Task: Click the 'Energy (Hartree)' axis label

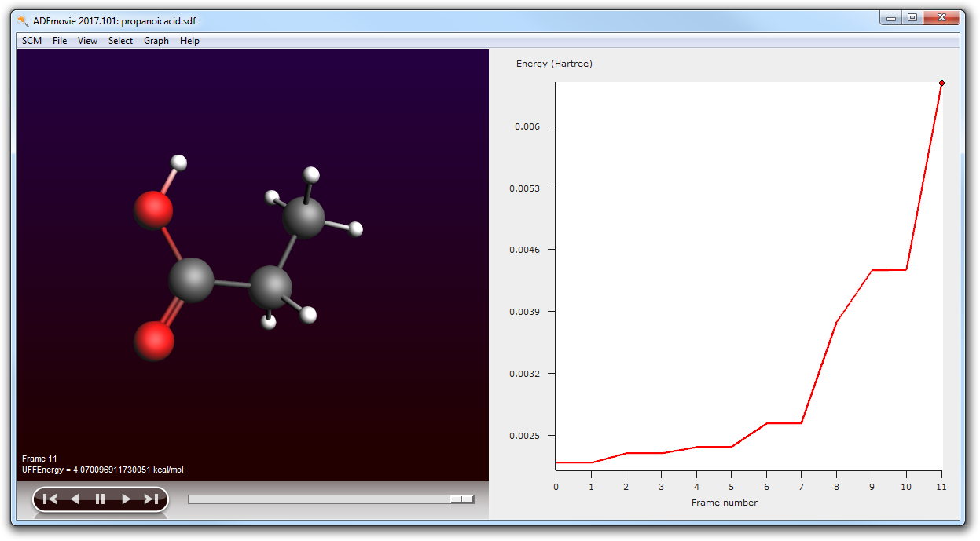Action: 554,64
